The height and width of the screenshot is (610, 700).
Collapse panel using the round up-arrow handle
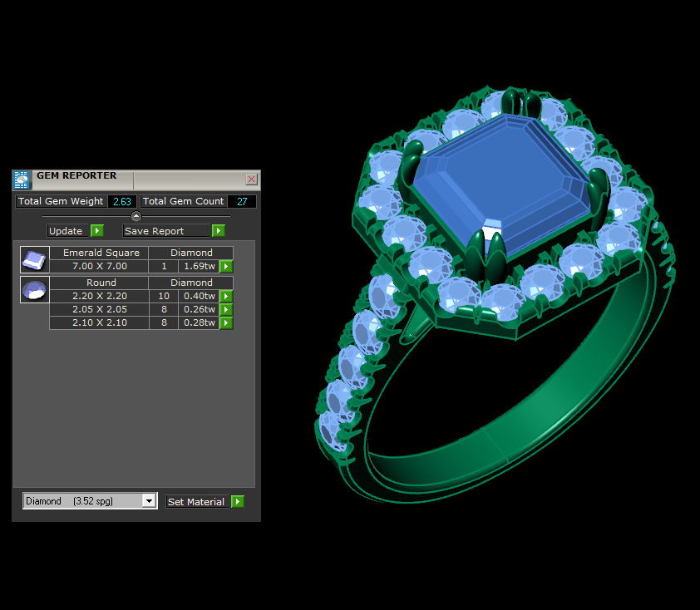click(136, 216)
